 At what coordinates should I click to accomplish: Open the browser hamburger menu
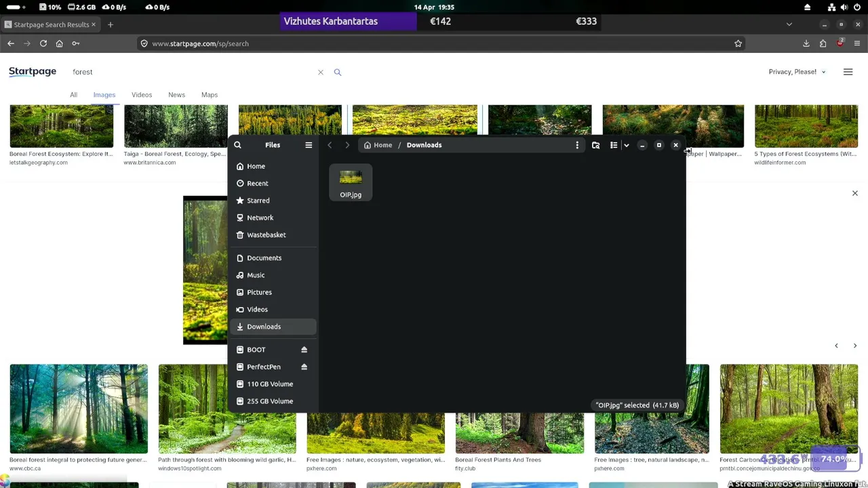coord(857,43)
